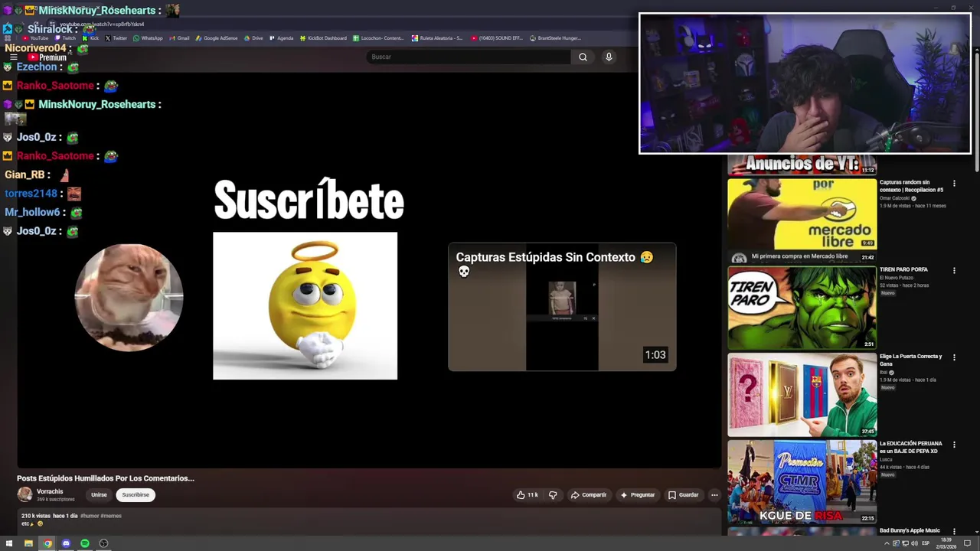Click the YouTube search magnifier button

point(583,57)
